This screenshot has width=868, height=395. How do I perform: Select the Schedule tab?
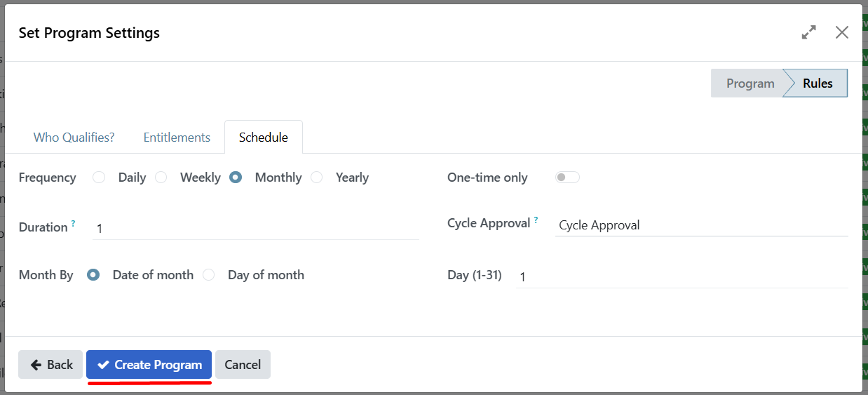tap(263, 138)
